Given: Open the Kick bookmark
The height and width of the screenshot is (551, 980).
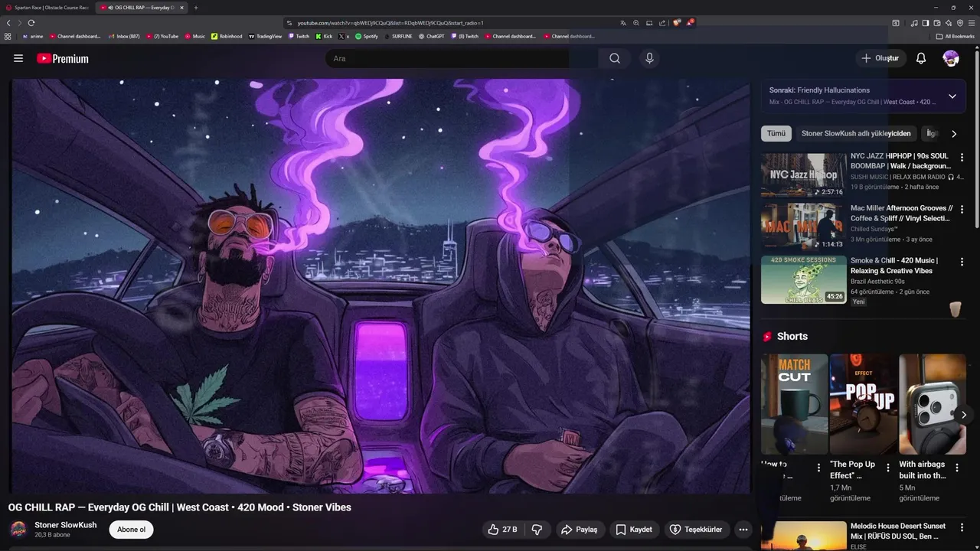Looking at the screenshot, I should click(324, 36).
